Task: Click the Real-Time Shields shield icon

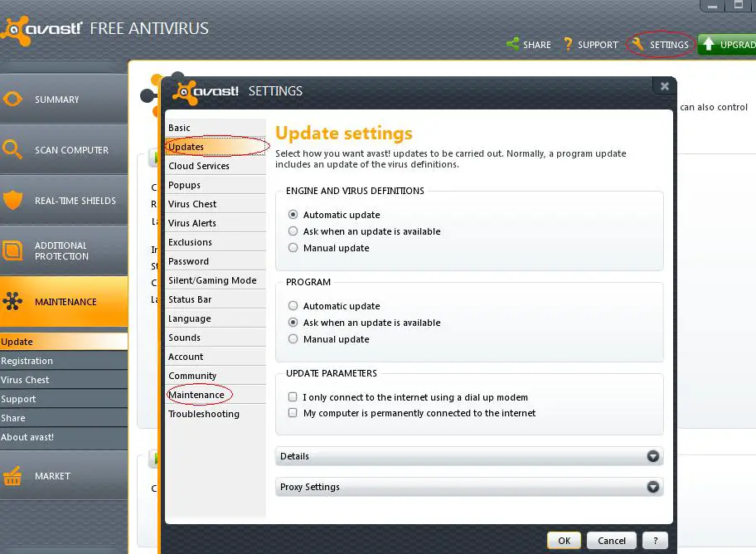Action: [12, 200]
